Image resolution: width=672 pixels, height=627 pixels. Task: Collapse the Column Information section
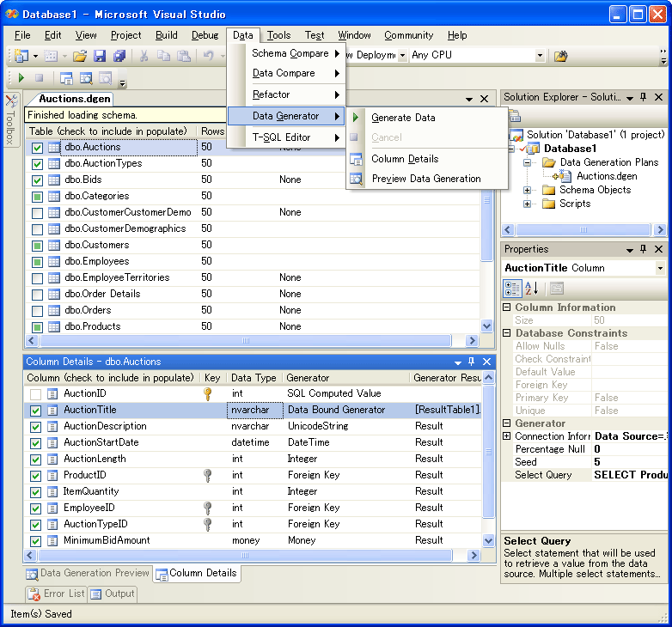pyautogui.click(x=506, y=307)
